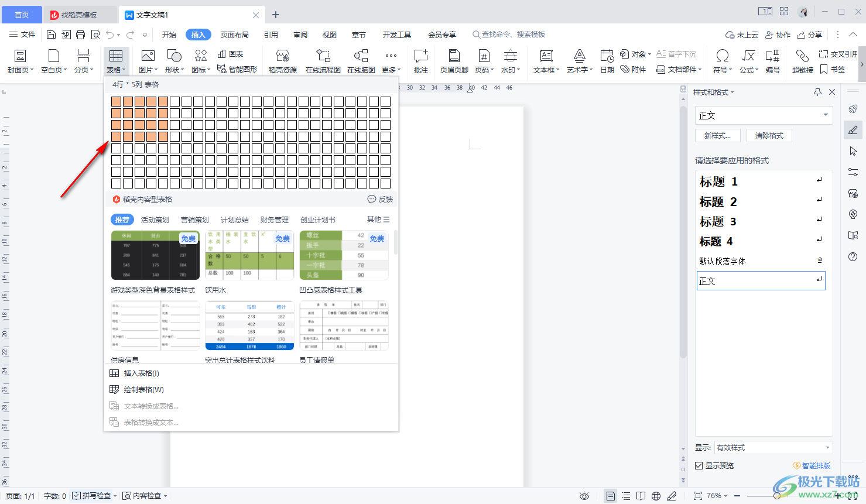Open 在线流程图 online flowchart
The image size is (866, 504).
point(323,61)
